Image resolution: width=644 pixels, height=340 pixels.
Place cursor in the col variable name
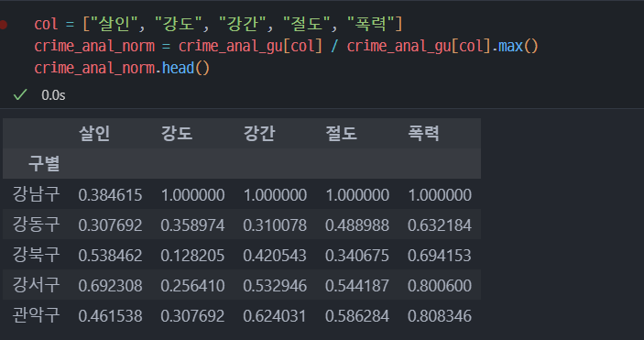pos(46,24)
